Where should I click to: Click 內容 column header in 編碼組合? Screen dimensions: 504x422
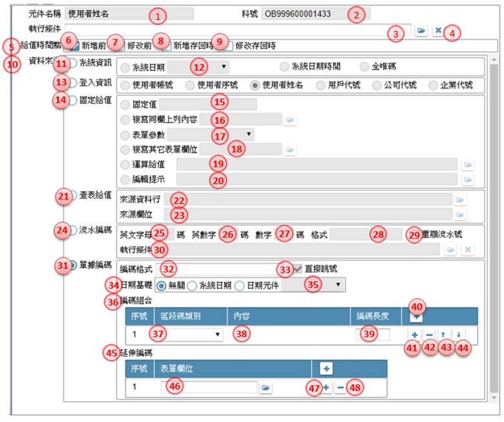[x=289, y=317]
